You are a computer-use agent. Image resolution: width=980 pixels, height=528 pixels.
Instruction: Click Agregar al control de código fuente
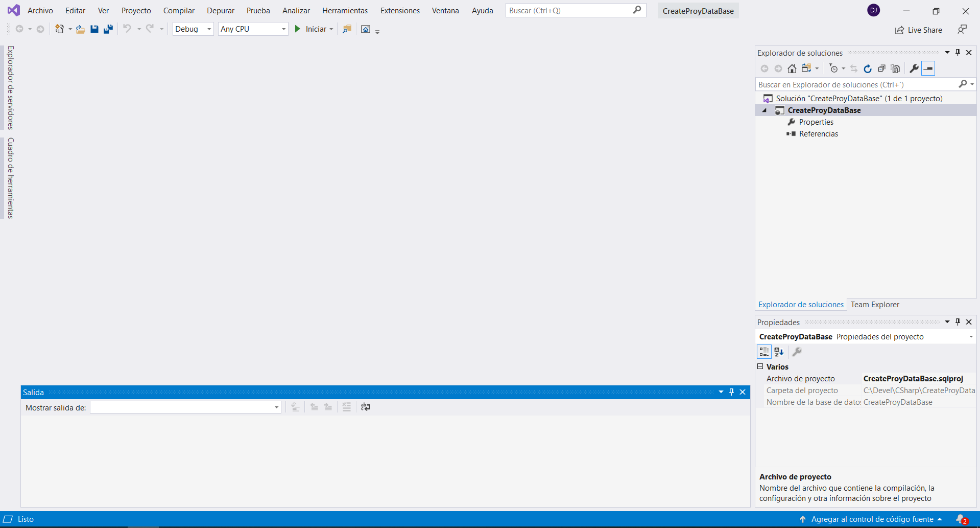tap(872, 519)
